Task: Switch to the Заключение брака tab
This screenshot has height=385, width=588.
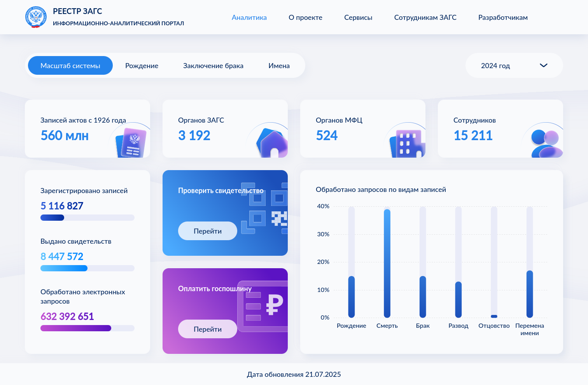Action: (x=213, y=66)
